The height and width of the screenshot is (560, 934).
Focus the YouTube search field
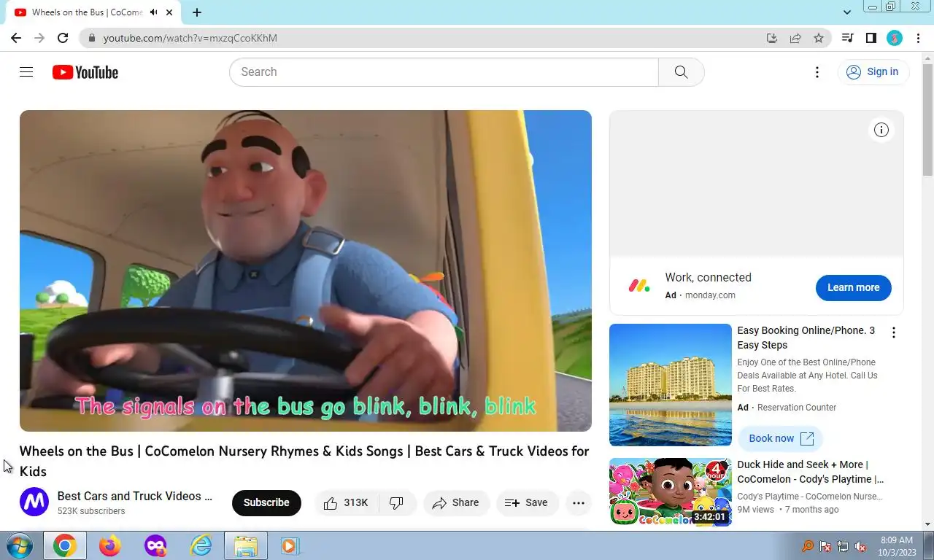pos(444,72)
